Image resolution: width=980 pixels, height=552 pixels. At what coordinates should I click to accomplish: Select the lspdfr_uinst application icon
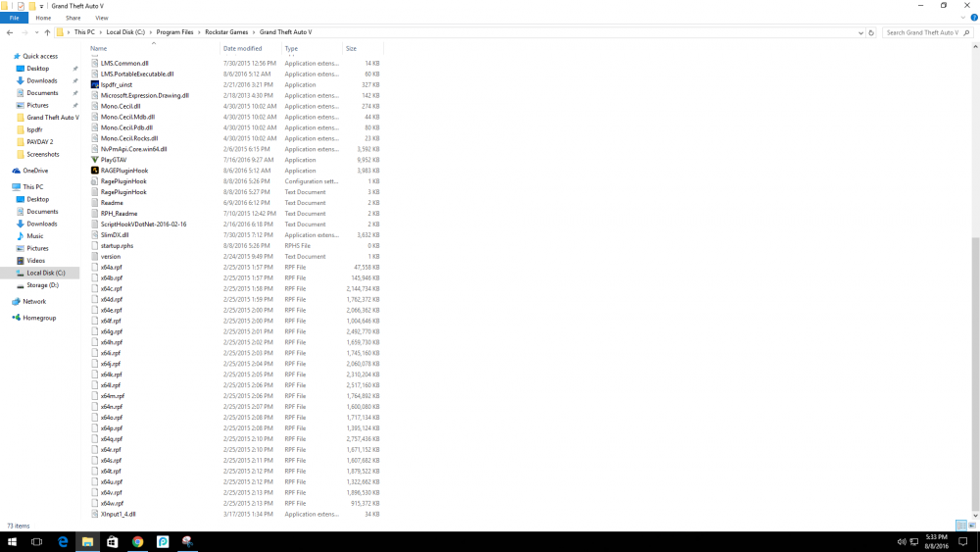[95, 84]
